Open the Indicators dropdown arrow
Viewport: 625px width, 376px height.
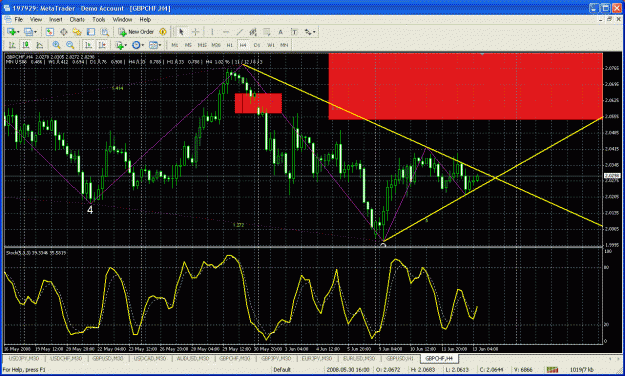coord(126,45)
